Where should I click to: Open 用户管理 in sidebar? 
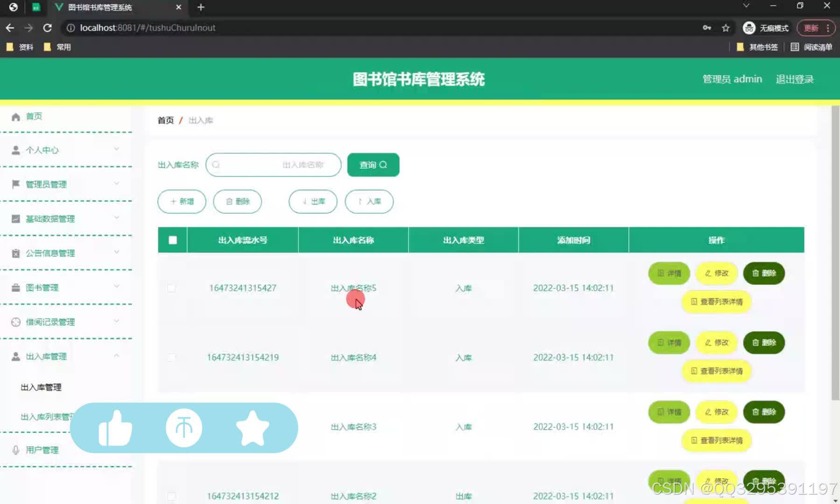click(42, 450)
